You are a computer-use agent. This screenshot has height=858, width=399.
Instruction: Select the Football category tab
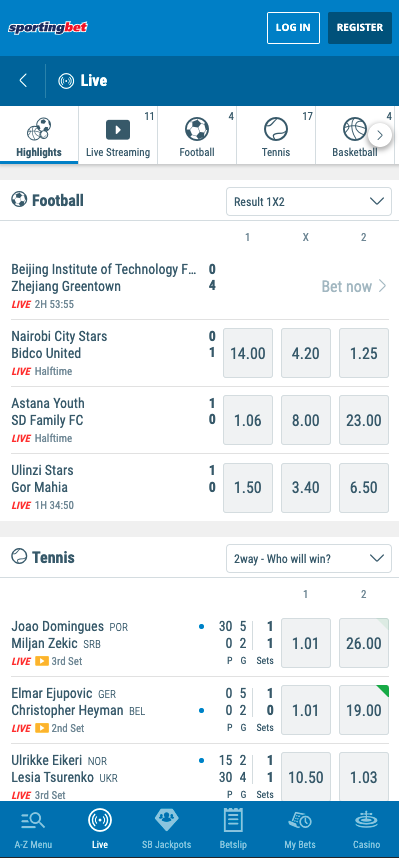pos(197,135)
